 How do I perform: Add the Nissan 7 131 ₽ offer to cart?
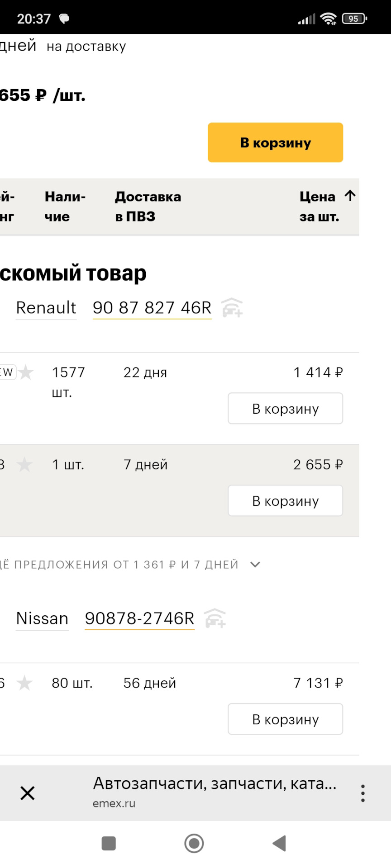tap(285, 719)
